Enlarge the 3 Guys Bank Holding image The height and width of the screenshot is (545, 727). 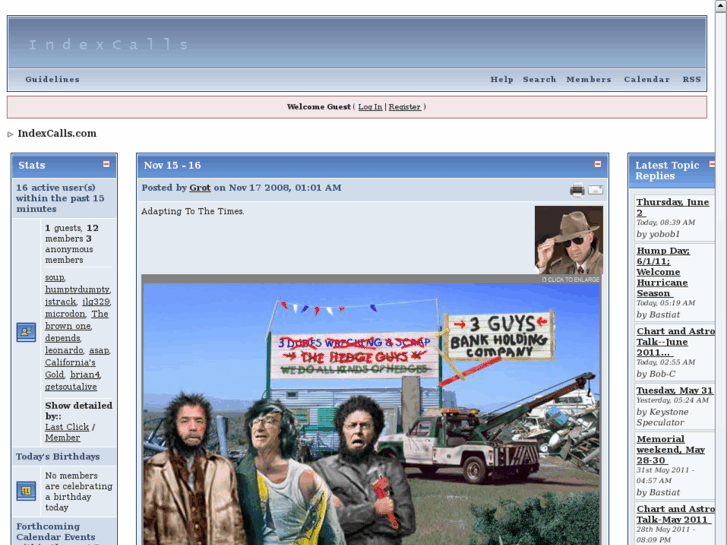371,414
